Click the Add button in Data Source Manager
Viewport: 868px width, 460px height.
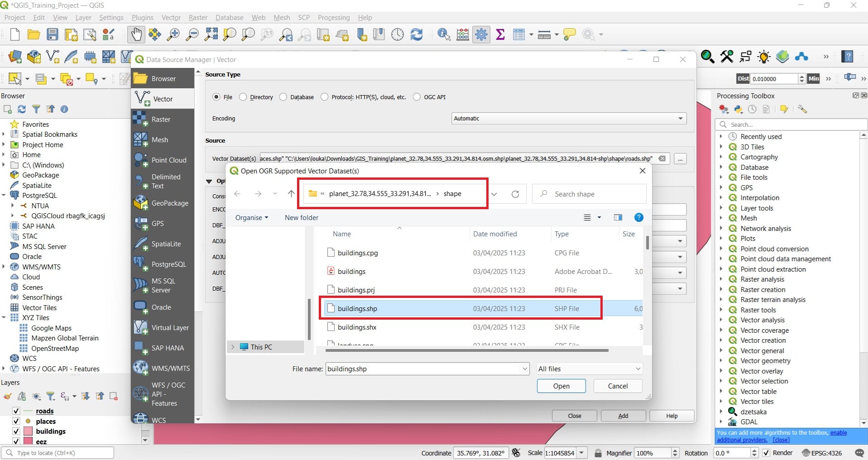point(623,416)
